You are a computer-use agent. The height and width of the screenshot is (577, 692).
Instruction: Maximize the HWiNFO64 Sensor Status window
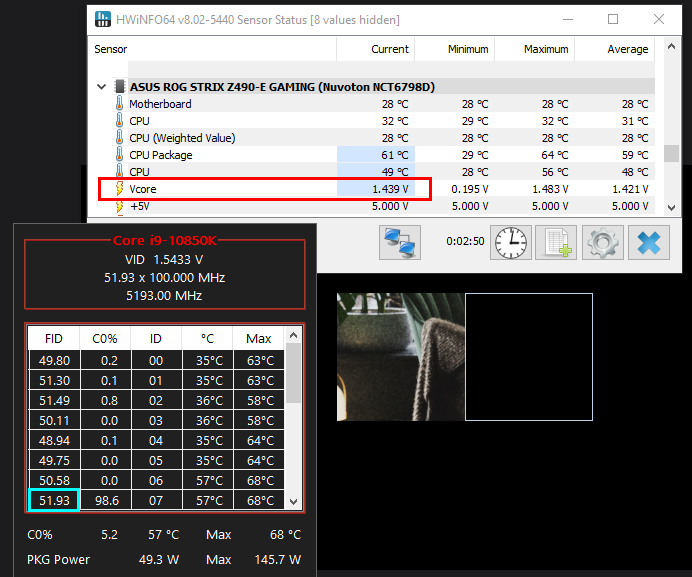613,19
